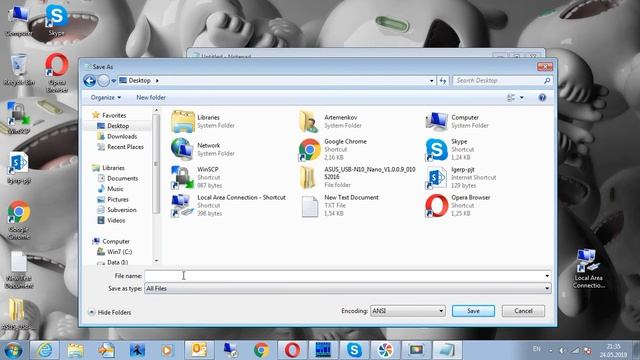The image size is (640, 360).
Task: Select the Artemenkov user folder icon
Action: [x=309, y=121]
